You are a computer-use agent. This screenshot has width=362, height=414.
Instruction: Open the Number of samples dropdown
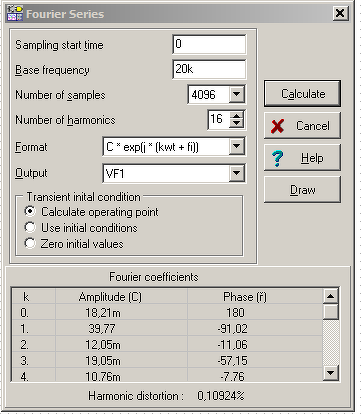(x=237, y=95)
